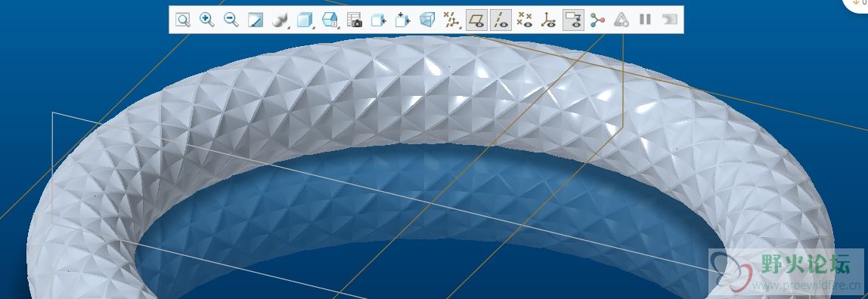This screenshot has height=299, width=868.
Task: Toggle datum axis display off
Action: point(501,20)
